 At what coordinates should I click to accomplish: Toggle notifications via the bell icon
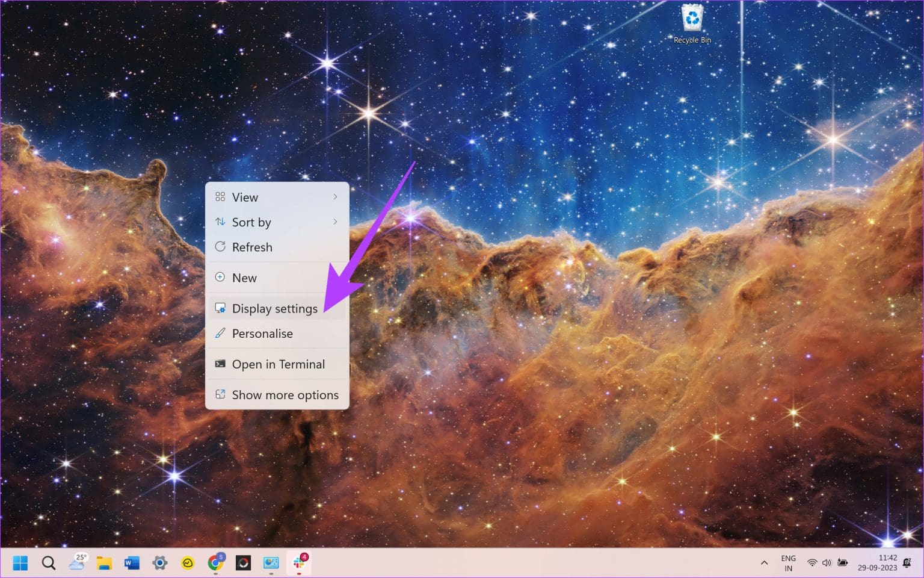[908, 562]
